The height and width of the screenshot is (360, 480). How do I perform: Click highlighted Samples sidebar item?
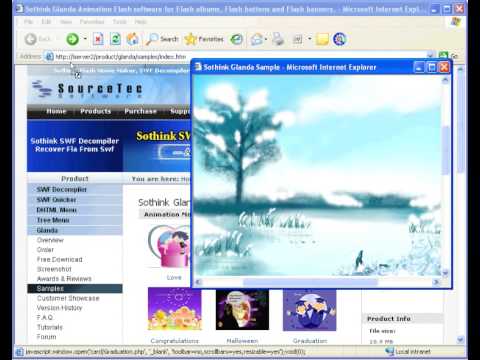(75, 288)
